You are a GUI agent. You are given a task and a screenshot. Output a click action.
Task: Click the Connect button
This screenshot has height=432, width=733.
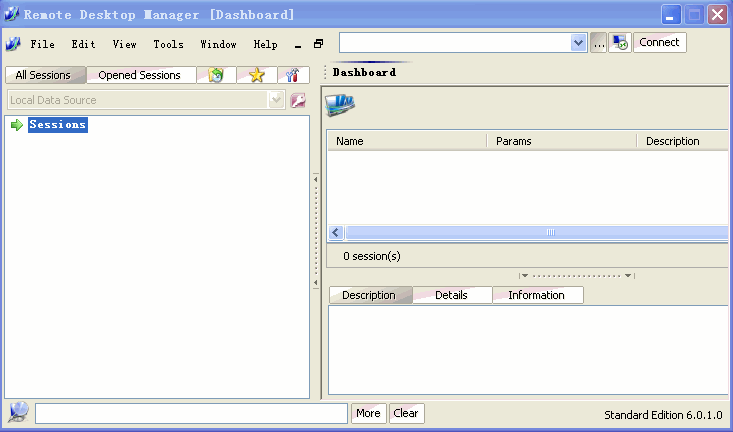(660, 43)
